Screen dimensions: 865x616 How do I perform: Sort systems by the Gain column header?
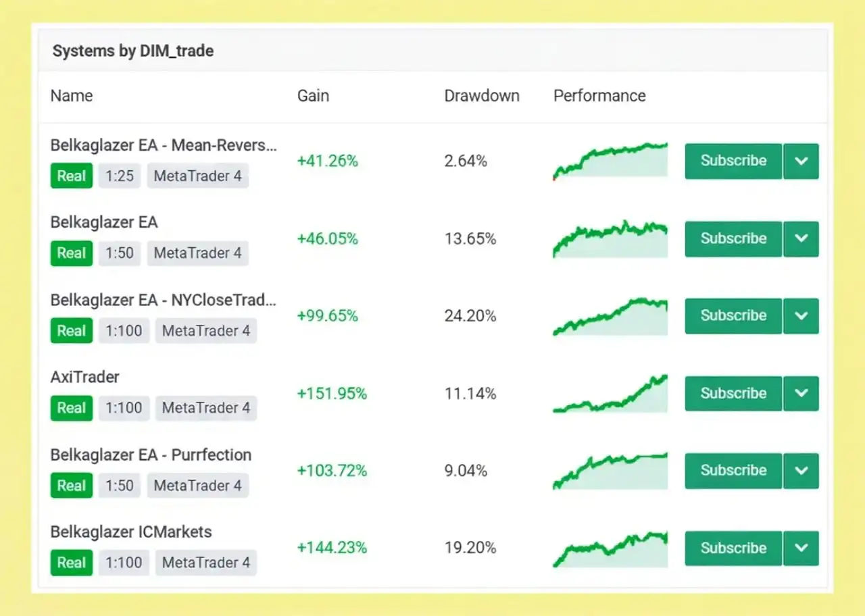point(313,96)
